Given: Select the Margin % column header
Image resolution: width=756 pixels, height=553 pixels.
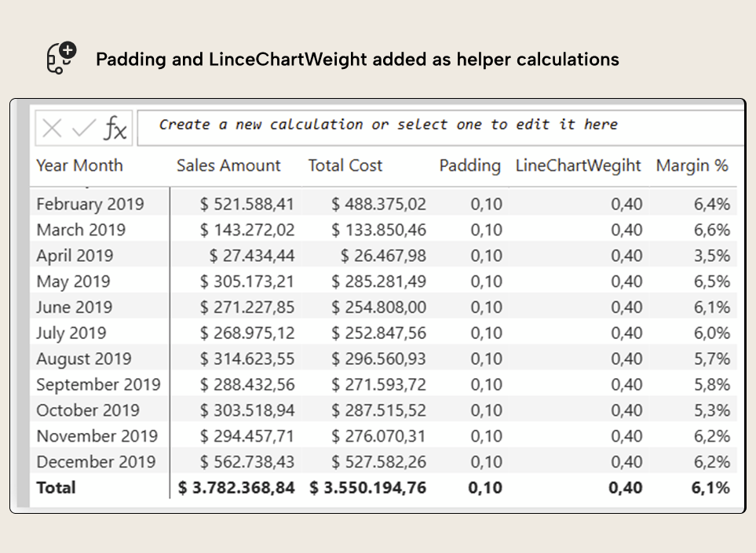Looking at the screenshot, I should pyautogui.click(x=692, y=166).
